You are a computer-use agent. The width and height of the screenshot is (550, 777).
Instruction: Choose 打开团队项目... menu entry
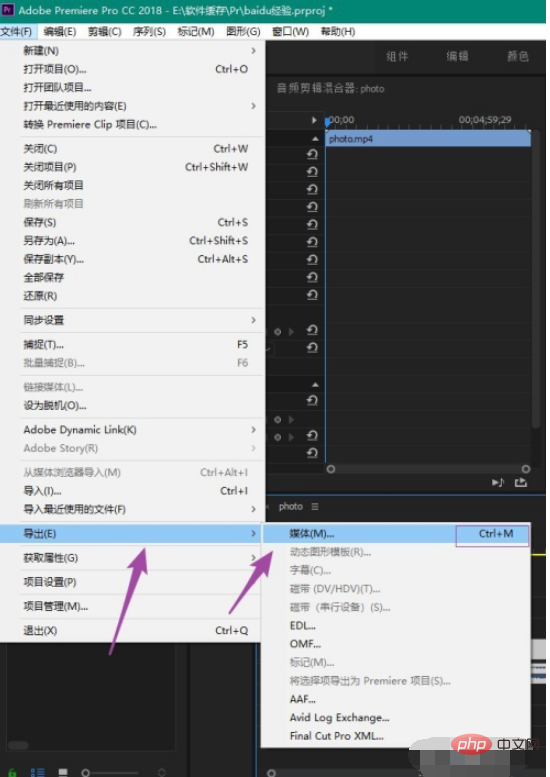[132, 88]
